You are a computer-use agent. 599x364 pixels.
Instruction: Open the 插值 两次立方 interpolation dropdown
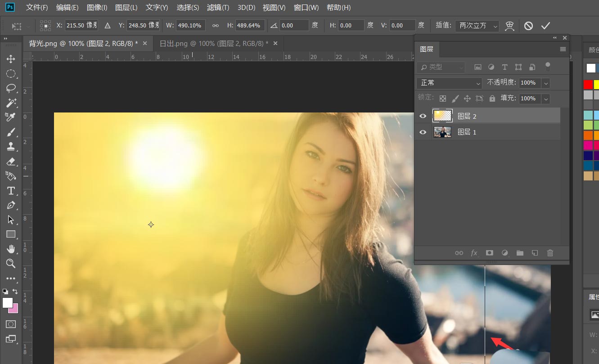click(x=477, y=26)
